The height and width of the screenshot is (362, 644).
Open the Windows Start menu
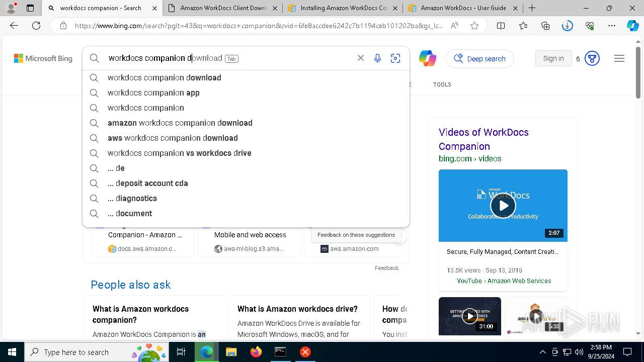(x=12, y=352)
